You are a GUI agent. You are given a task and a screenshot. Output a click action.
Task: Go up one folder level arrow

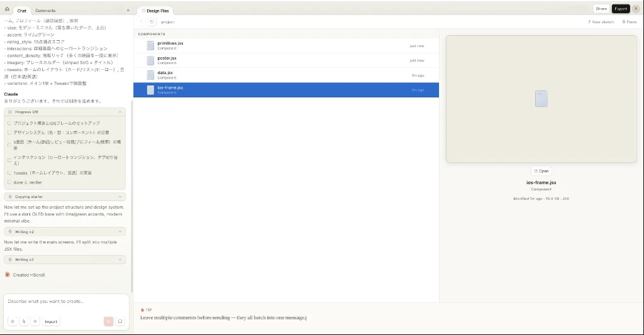coord(142,22)
